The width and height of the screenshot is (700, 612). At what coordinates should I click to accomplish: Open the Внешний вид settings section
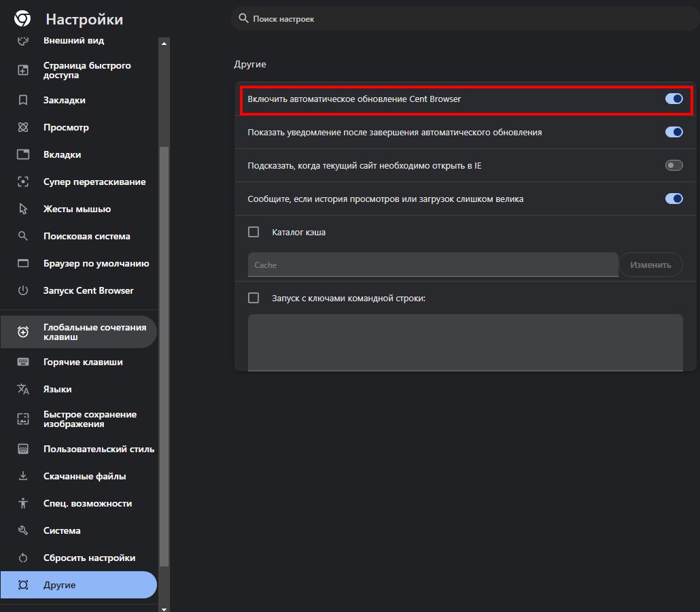click(73, 41)
